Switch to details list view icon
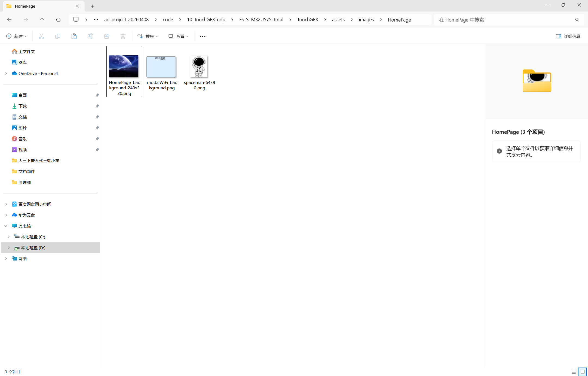Image resolution: width=588 pixels, height=376 pixels. click(x=574, y=372)
